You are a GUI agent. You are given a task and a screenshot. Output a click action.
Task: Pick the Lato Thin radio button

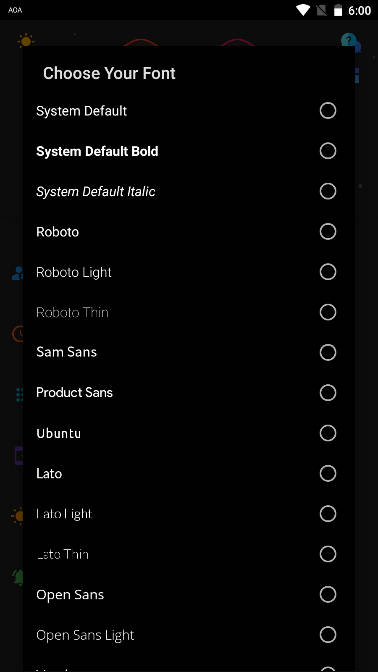click(328, 554)
